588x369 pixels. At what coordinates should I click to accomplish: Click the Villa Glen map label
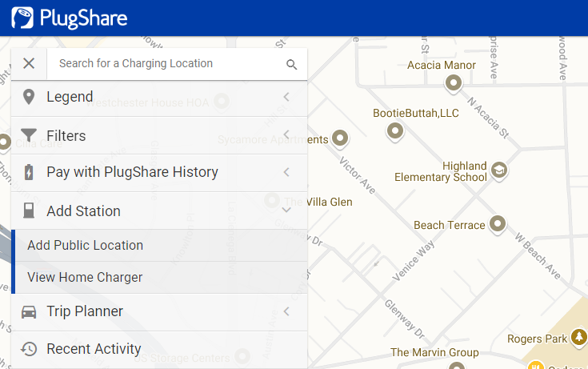pyautogui.click(x=318, y=202)
